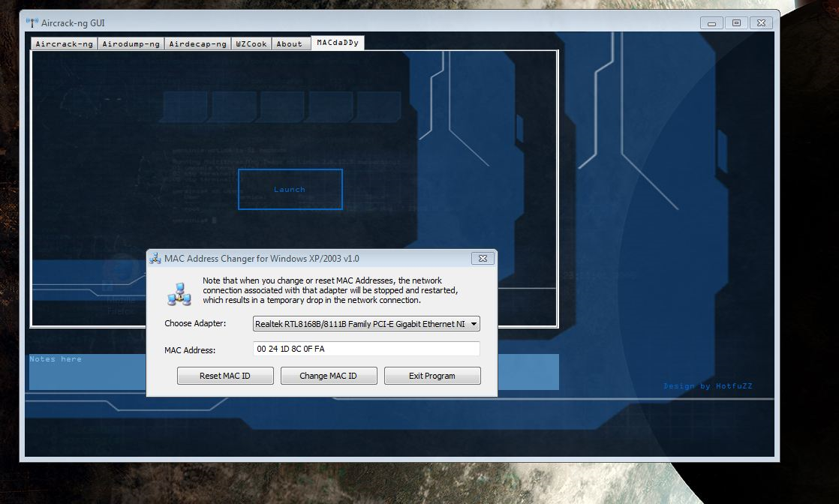The width and height of the screenshot is (839, 504).
Task: Switch to the Aircrack-ng tab
Action: point(65,43)
